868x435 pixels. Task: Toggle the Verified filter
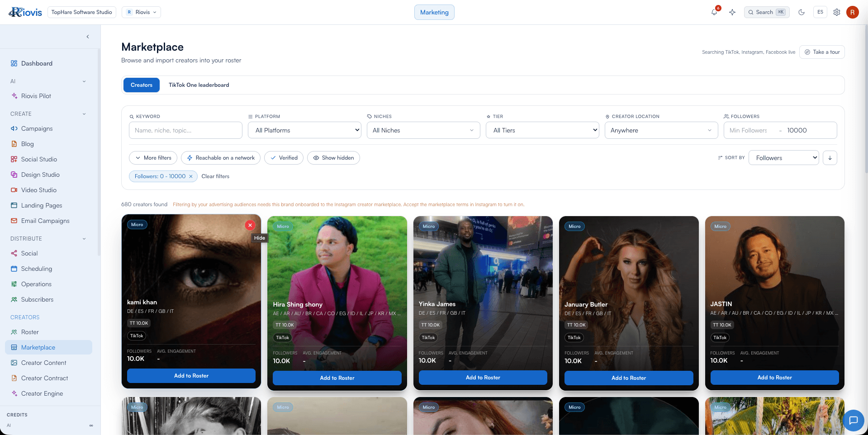click(x=284, y=158)
